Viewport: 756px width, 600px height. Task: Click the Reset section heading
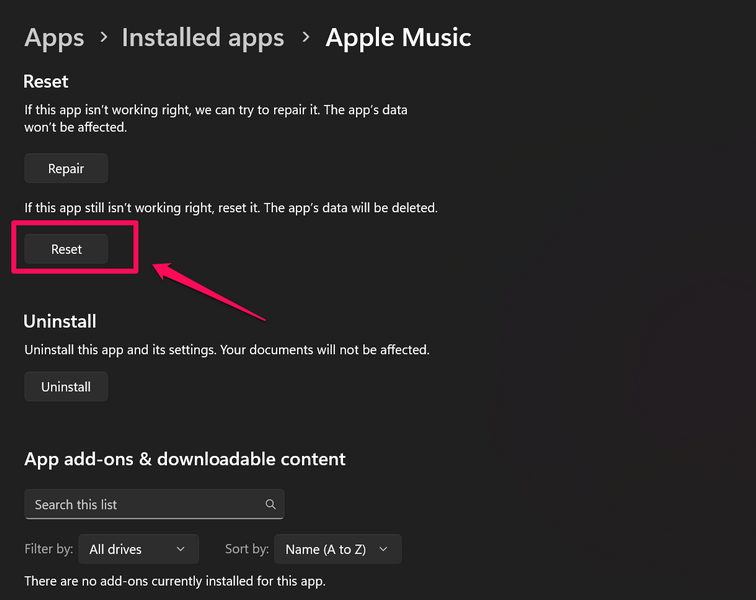pos(46,81)
